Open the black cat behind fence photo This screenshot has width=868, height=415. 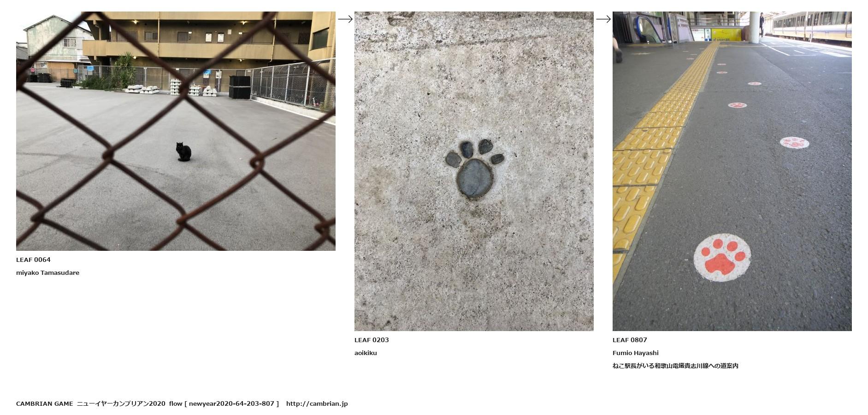coord(176,131)
